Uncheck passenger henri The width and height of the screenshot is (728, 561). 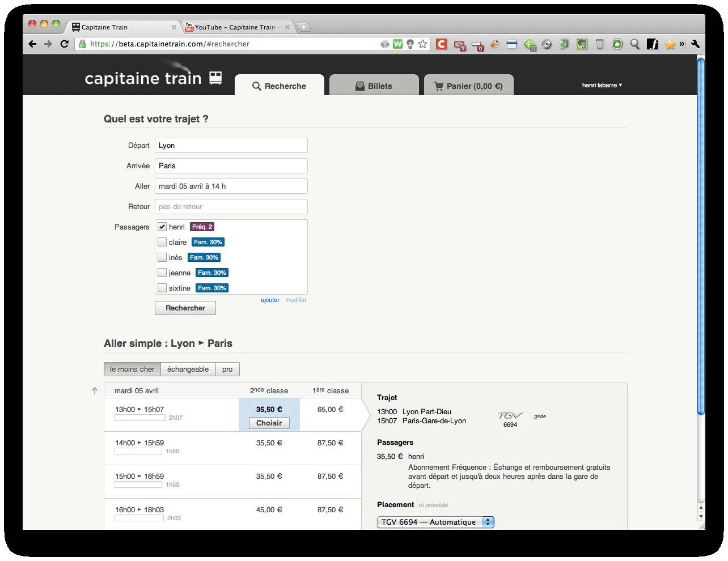162,227
